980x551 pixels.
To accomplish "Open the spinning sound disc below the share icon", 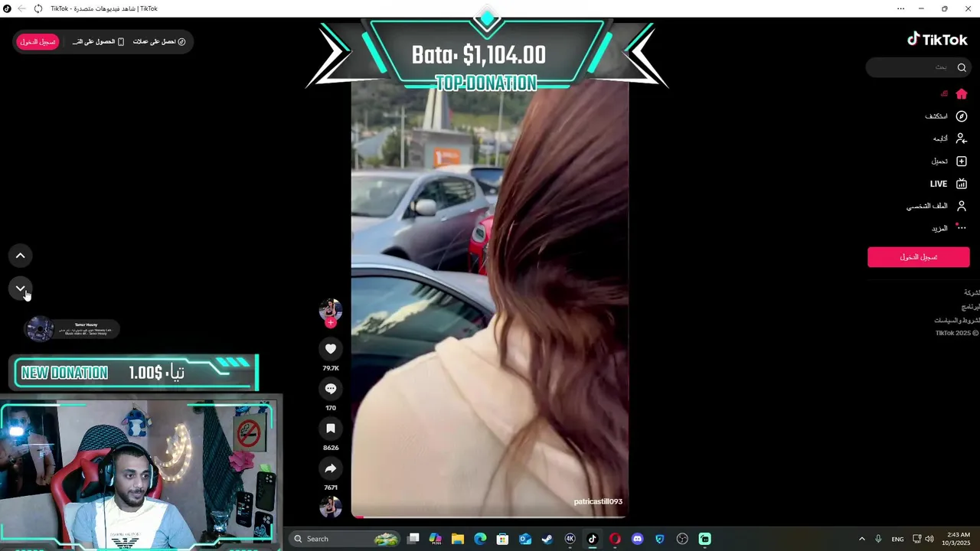I will (x=331, y=506).
